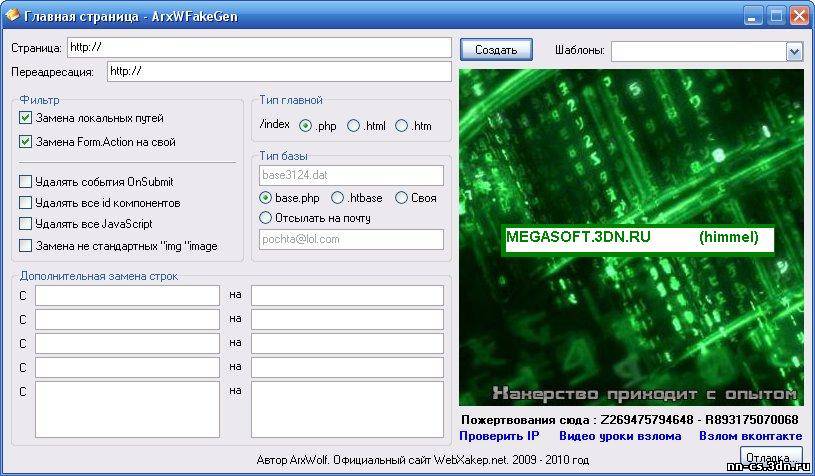Click the ArxWFakeGen title bar app icon

pos(11,16)
